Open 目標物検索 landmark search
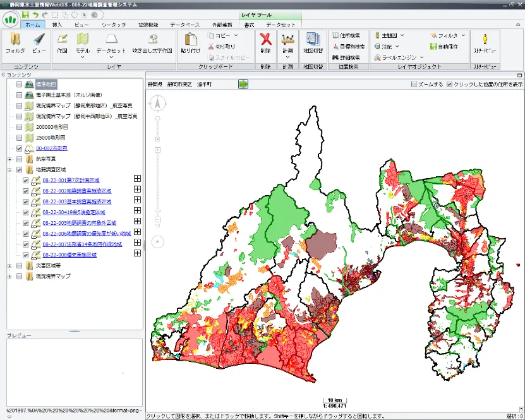Screen dimensions: 525x420 tap(349, 47)
